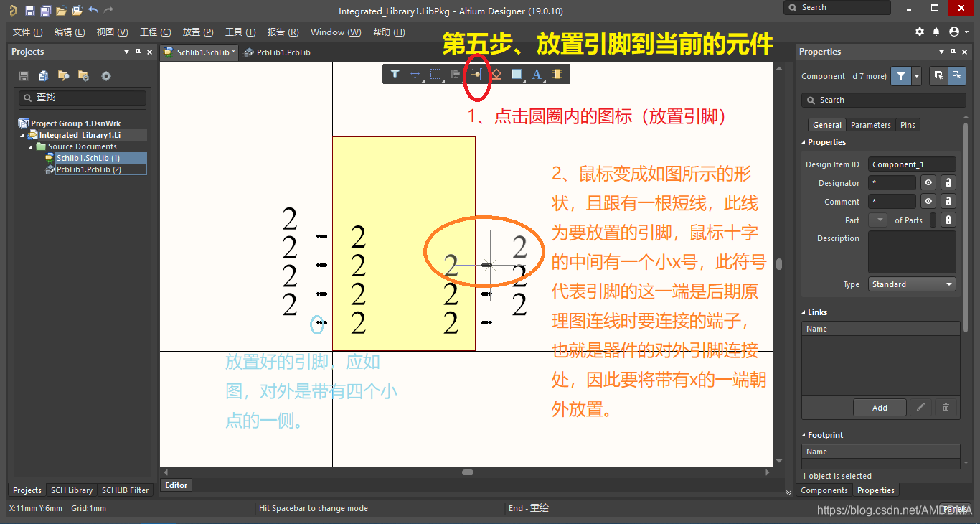Open project settings gear in Projects panel
Screen dimensions: 980x524
pos(106,76)
